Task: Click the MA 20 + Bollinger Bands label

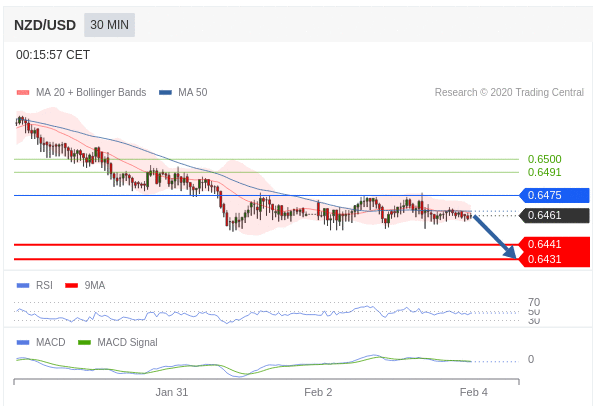Action: [91, 92]
